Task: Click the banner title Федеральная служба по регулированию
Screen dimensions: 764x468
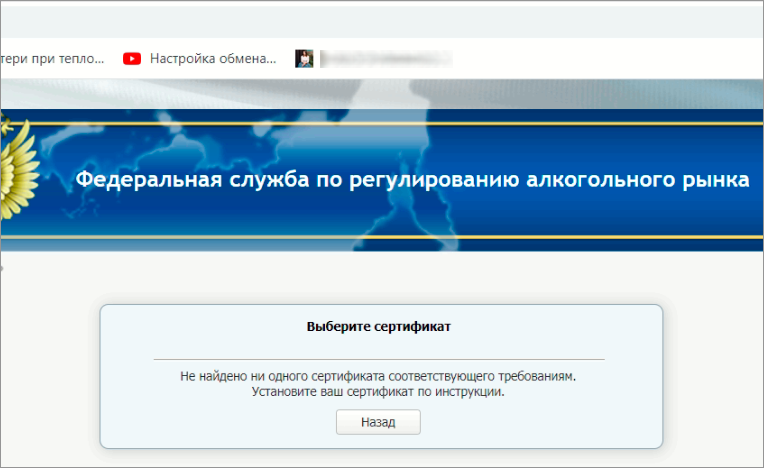Action: (x=412, y=179)
